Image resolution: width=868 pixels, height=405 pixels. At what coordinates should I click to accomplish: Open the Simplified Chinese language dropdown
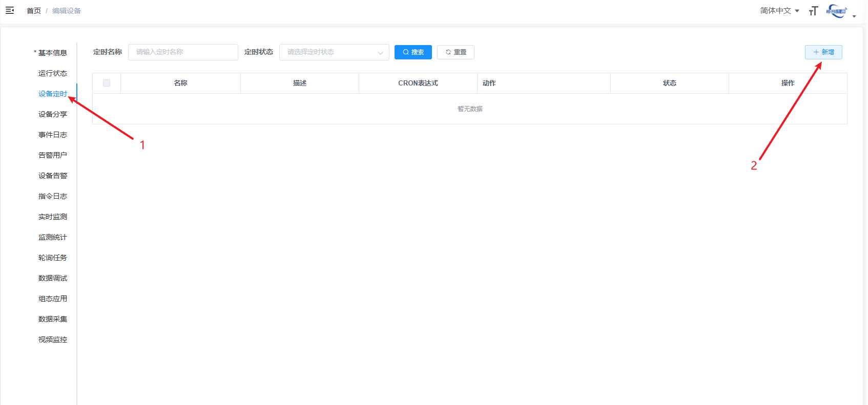[x=779, y=11]
